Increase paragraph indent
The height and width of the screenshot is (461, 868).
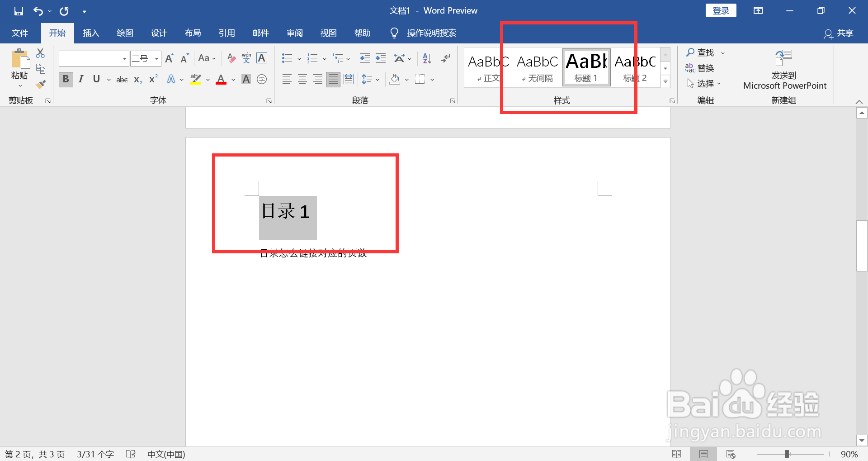pos(381,58)
